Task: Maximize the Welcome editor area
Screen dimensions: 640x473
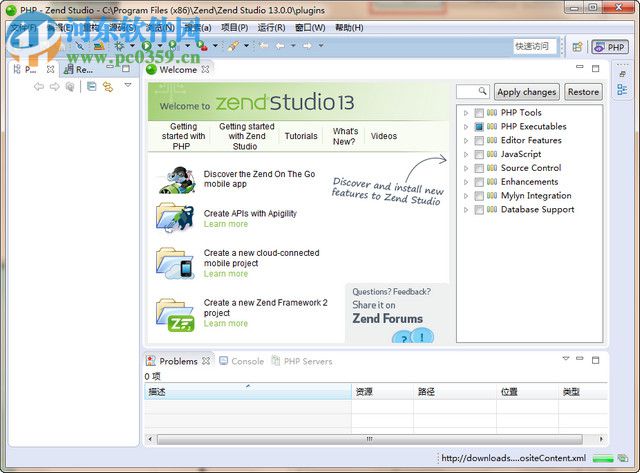Action: tap(596, 68)
